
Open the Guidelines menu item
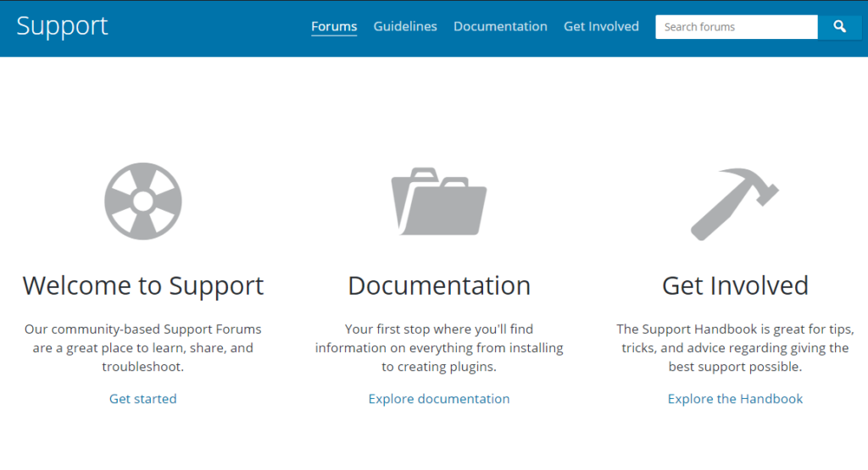(405, 26)
